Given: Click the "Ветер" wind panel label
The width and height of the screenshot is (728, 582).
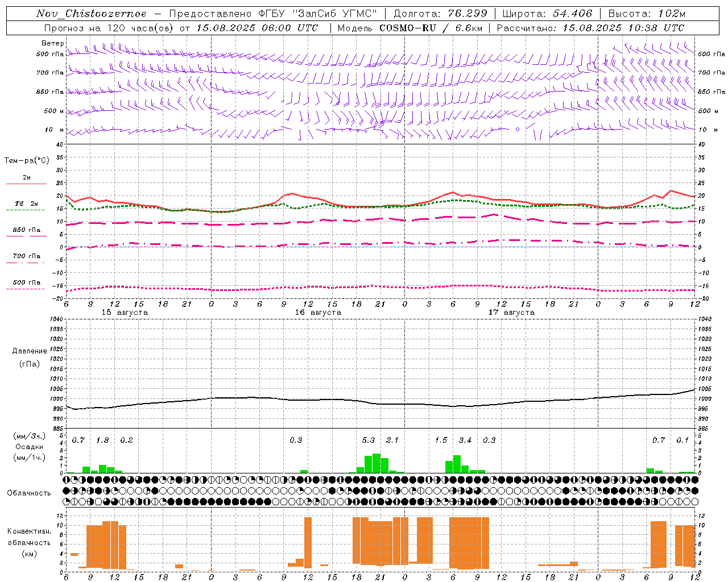Looking at the screenshot, I should pyautogui.click(x=53, y=43).
